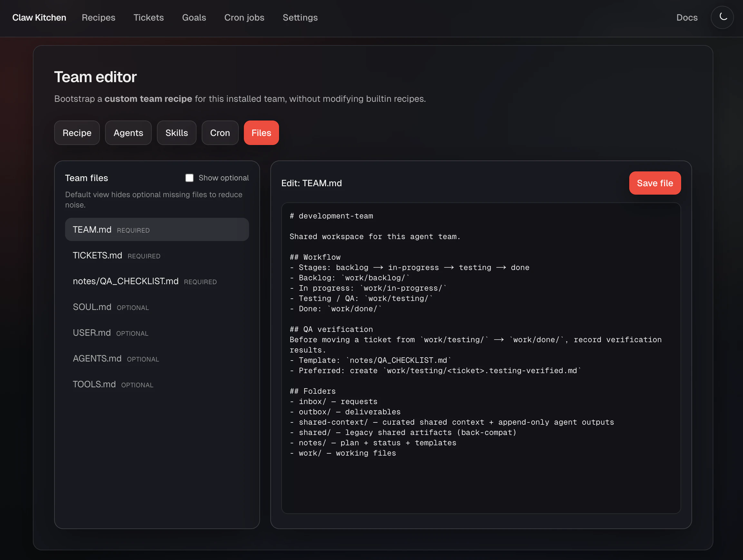Open TOOLS.md from file list

94,384
